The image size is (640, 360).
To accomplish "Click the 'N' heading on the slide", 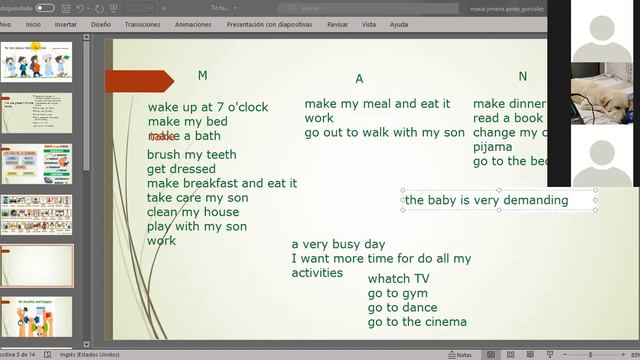I will point(522,76).
